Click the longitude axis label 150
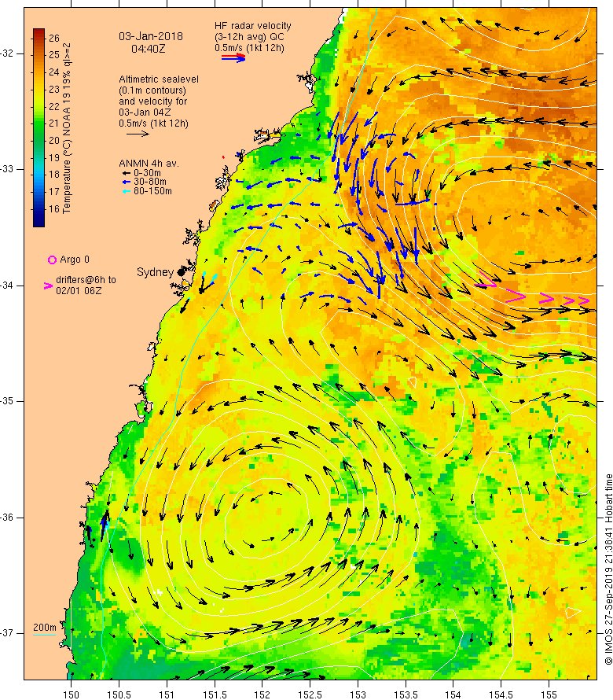The width and height of the screenshot is (613, 700). 71,694
